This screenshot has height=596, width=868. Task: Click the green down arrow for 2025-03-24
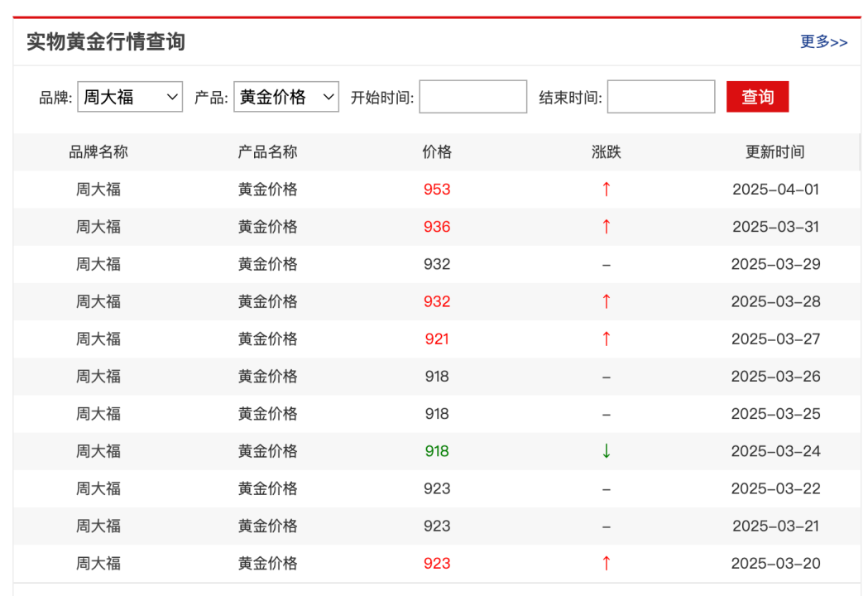click(606, 451)
